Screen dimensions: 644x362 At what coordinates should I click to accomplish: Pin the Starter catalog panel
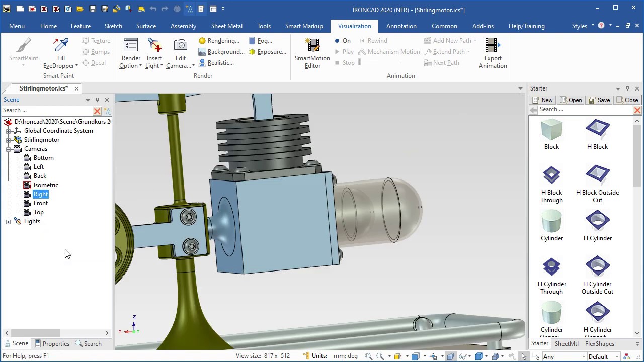pyautogui.click(x=627, y=88)
